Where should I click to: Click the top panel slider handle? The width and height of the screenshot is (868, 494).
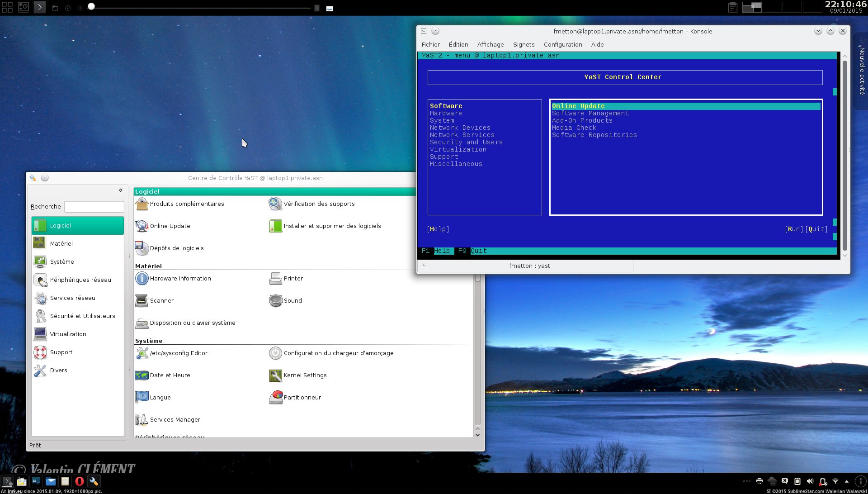[91, 6]
